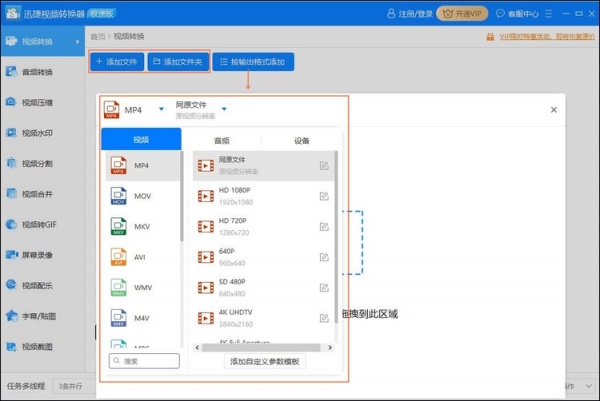Select the MOV format
This screenshot has height=401, width=600.
pos(142,196)
